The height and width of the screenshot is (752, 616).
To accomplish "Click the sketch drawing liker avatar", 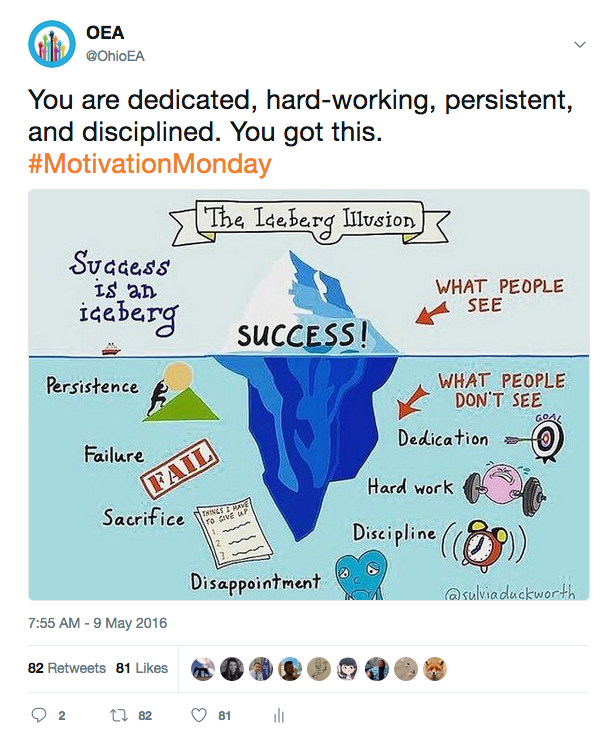I will point(319,669).
